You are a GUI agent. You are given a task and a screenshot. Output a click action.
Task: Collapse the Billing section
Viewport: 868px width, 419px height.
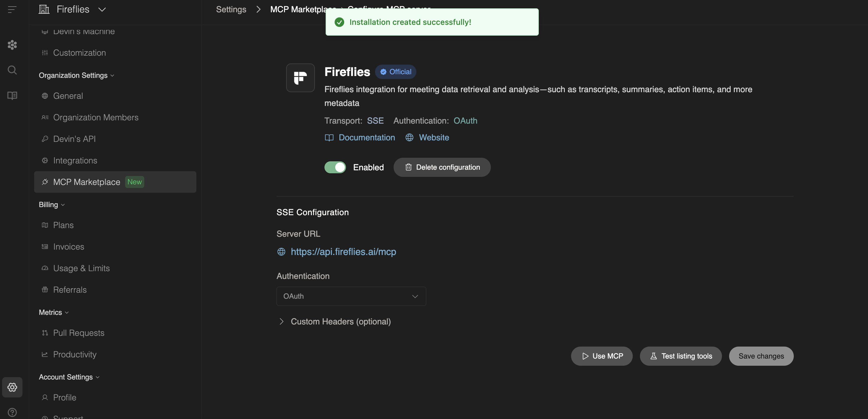[x=51, y=205]
